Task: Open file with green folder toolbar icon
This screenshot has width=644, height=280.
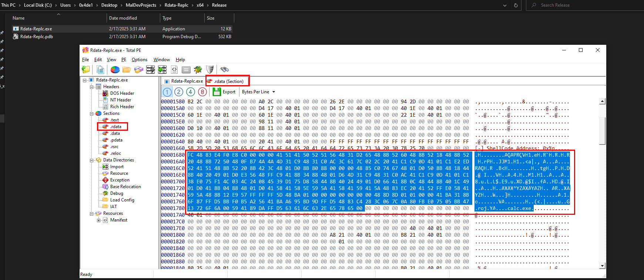Action: pos(86,69)
